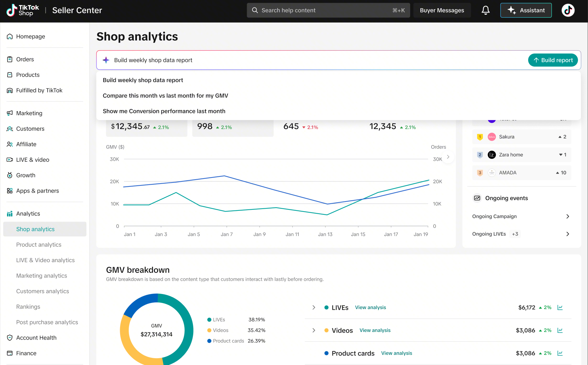Click the TikTok Shop logo
Viewport: 588px width, 365px height.
point(23,10)
